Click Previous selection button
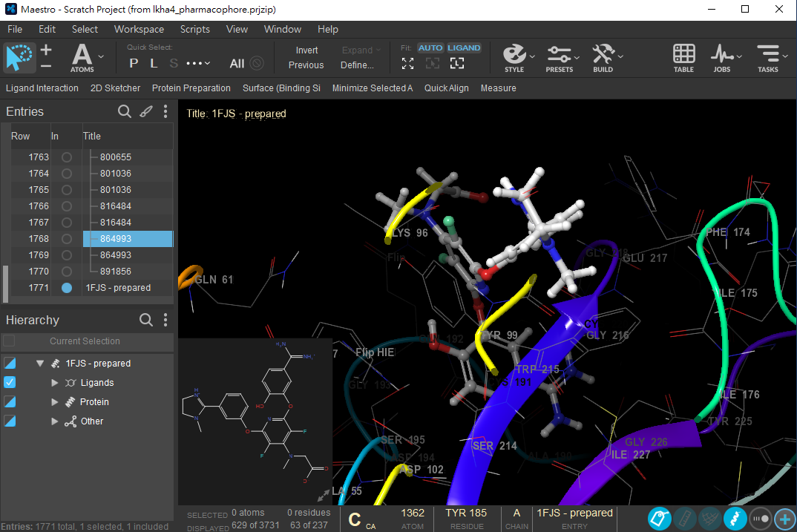Viewport: 797px width, 532px height. tap(306, 65)
